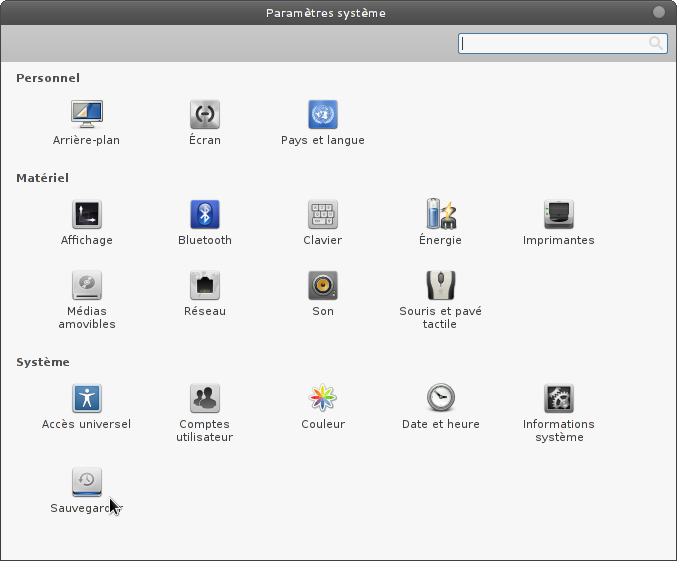Open Accès universel accessibility settings
The image size is (677, 561).
pos(87,398)
